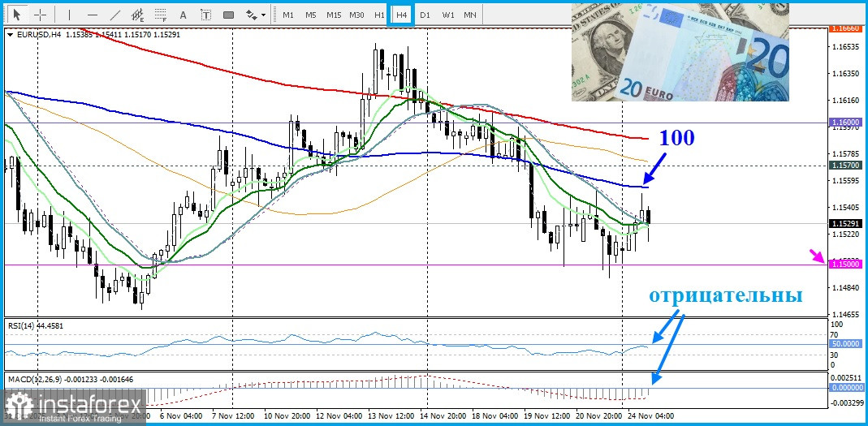Click the EURUSD,H4 symbol label

point(39,34)
